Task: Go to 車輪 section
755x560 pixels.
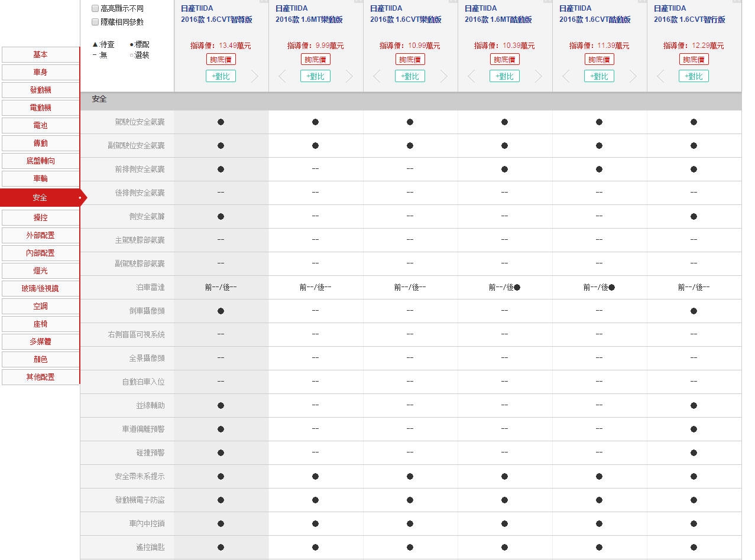Action: [x=40, y=178]
